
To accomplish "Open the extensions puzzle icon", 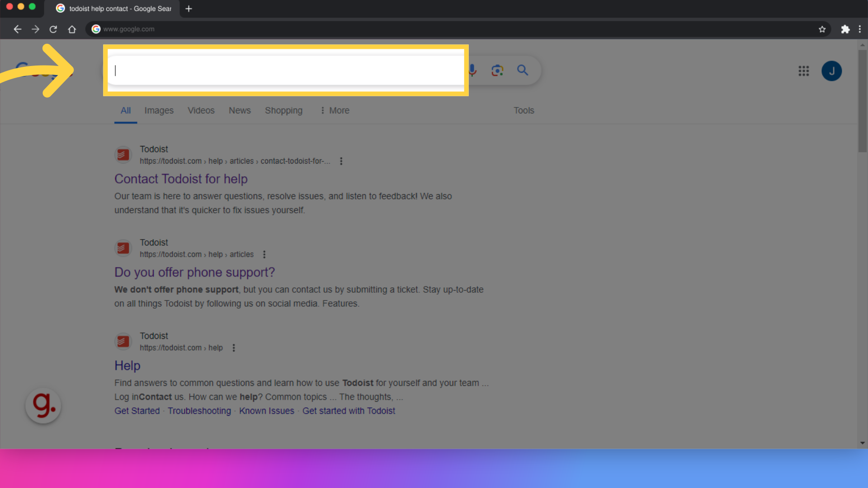I will point(845,29).
